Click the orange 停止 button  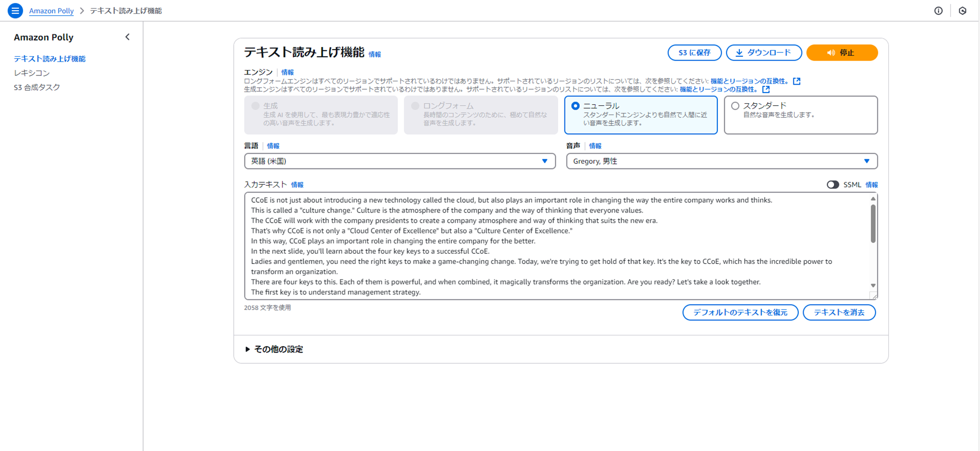tap(842, 53)
